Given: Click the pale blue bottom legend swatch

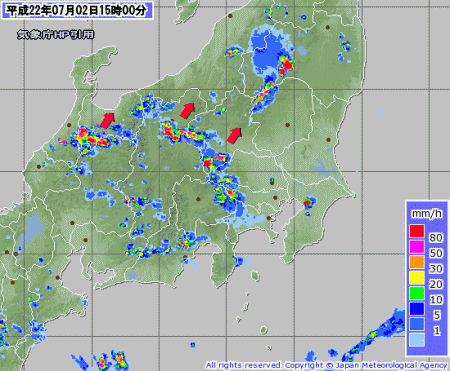Looking at the screenshot, I should pyautogui.click(x=417, y=340).
